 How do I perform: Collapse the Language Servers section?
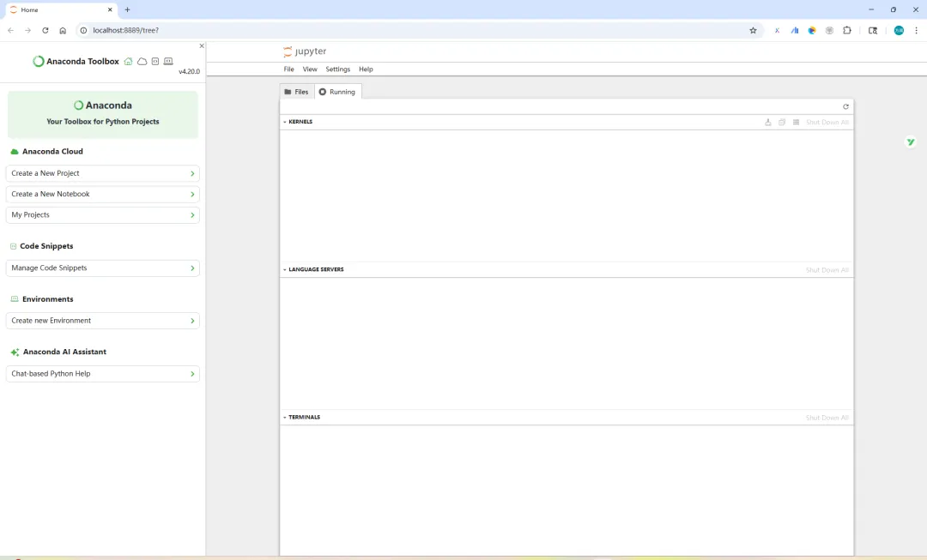284,269
